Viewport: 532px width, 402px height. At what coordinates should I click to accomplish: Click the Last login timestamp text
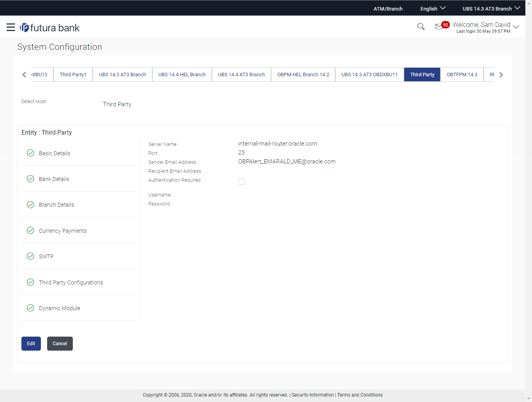[x=483, y=32]
